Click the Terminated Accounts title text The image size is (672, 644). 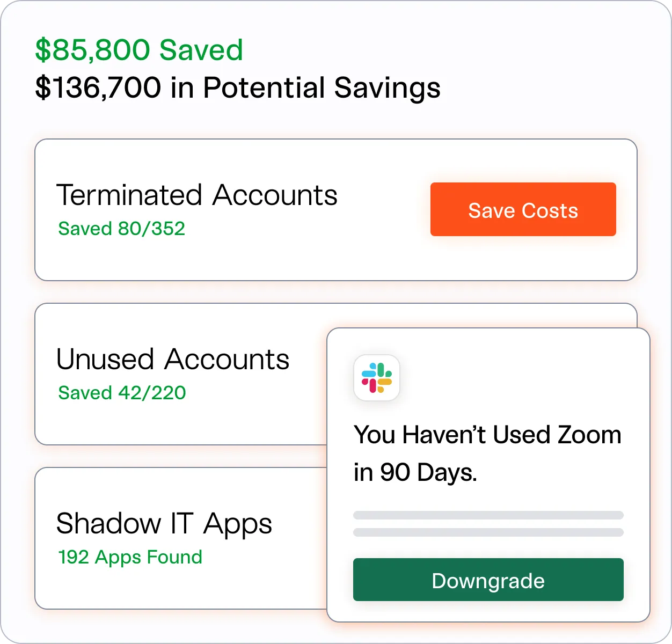click(197, 195)
